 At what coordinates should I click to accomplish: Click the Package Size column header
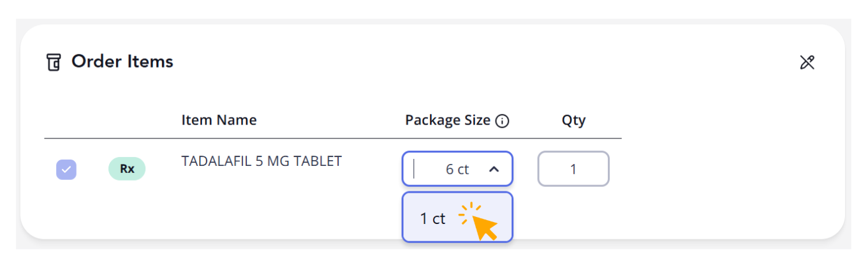coord(448,120)
